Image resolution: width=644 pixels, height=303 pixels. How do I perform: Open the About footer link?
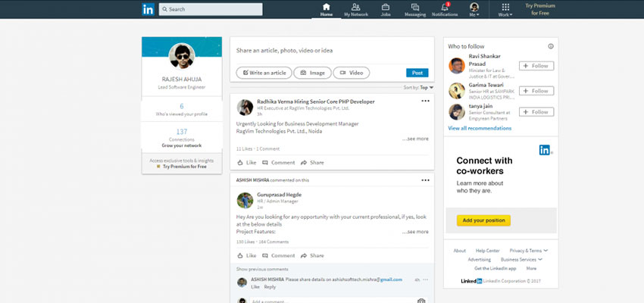pos(460,251)
